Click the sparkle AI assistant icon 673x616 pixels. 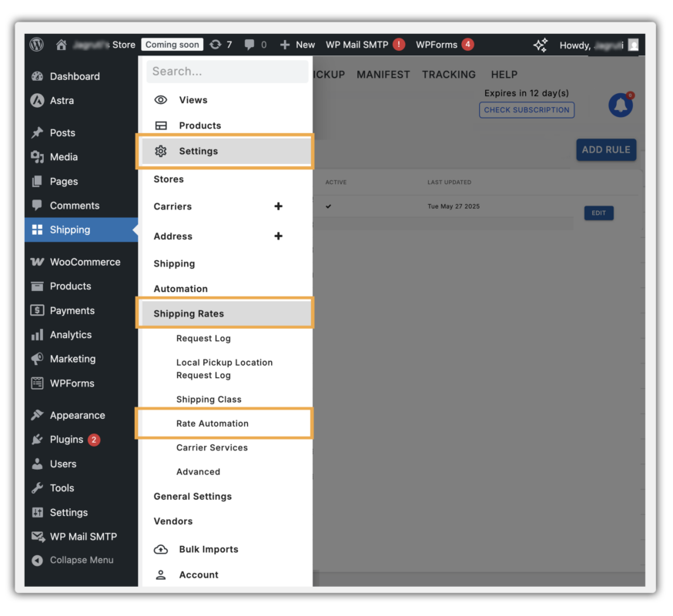[541, 45]
